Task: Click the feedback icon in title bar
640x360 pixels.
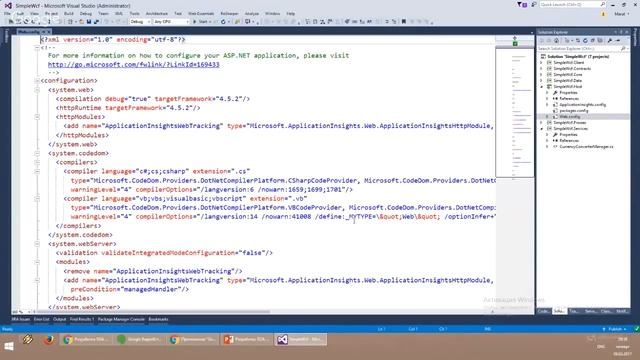Action: 533,4
